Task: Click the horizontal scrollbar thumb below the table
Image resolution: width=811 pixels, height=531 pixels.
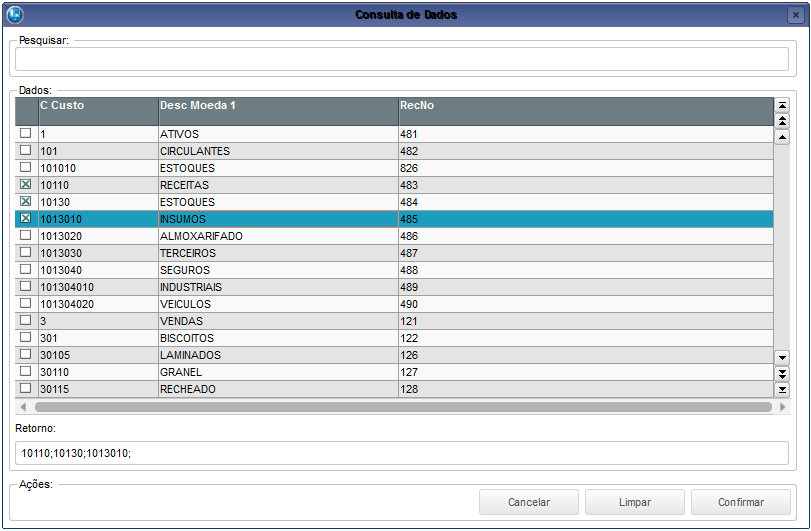Action: pos(402,407)
